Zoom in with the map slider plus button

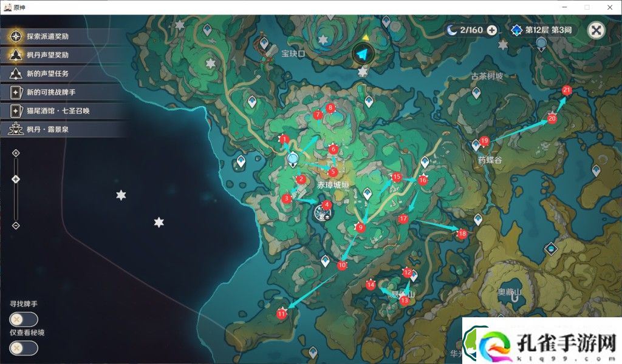(x=16, y=153)
